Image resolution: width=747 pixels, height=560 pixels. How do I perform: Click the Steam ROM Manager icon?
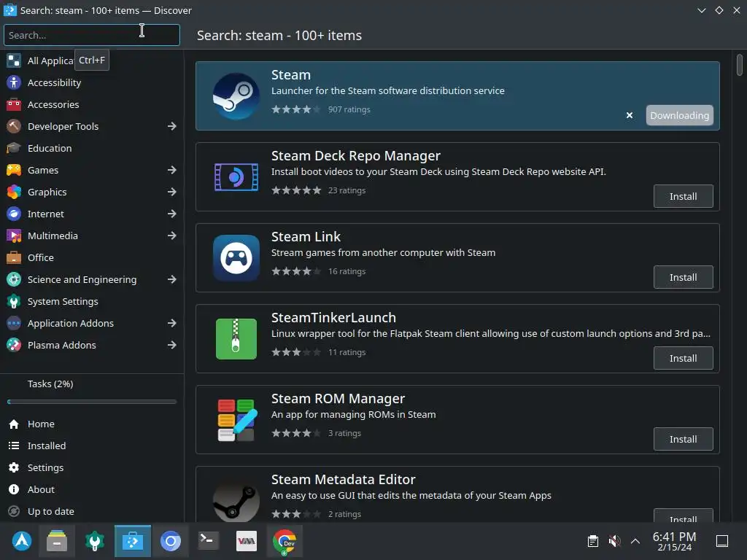[237, 419]
